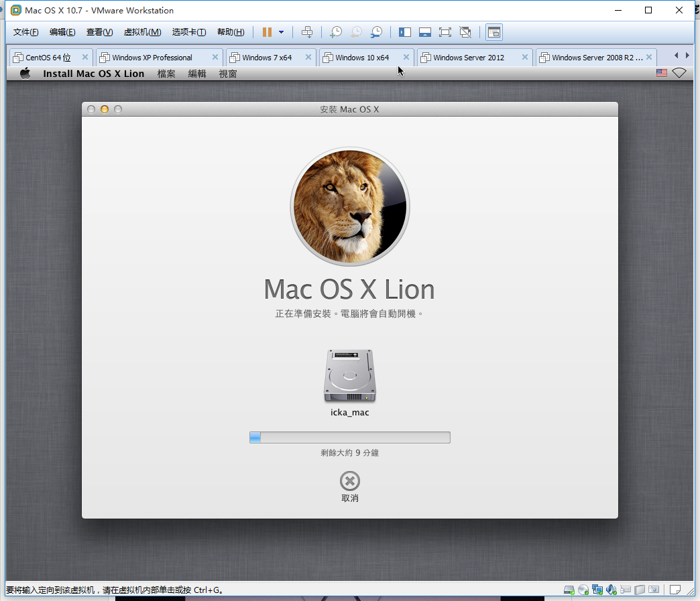Close the CentOS 64 位 tab
The width and height of the screenshot is (700, 601).
click(x=85, y=57)
